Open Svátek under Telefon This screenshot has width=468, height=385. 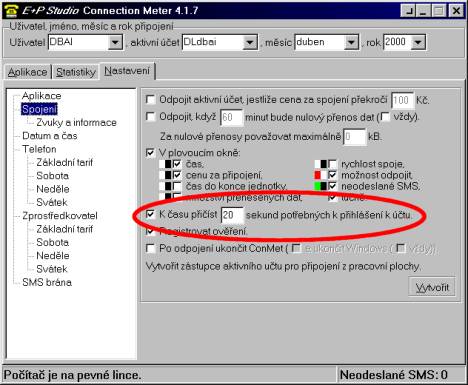(x=52, y=202)
